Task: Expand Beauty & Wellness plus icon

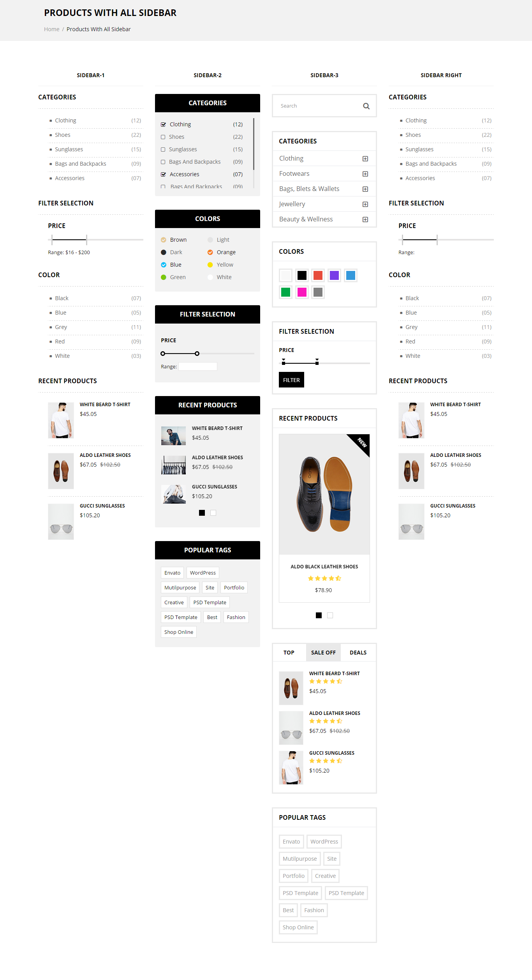Action: point(365,219)
